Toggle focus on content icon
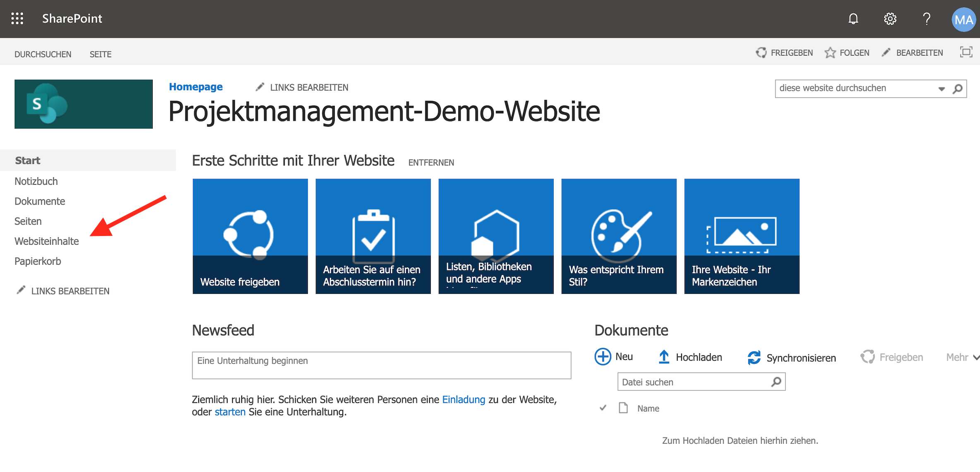The image size is (980, 472). 966,52
